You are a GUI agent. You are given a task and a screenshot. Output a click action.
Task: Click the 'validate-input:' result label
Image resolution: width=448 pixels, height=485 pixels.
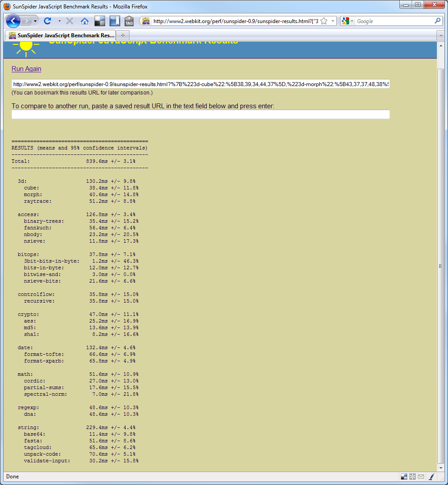point(47,461)
